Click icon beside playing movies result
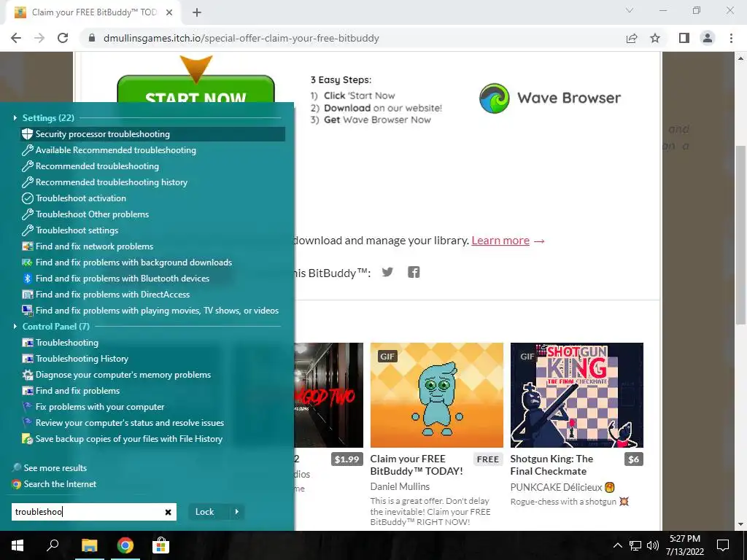Viewport: 747px width, 560px height. pyautogui.click(x=27, y=311)
